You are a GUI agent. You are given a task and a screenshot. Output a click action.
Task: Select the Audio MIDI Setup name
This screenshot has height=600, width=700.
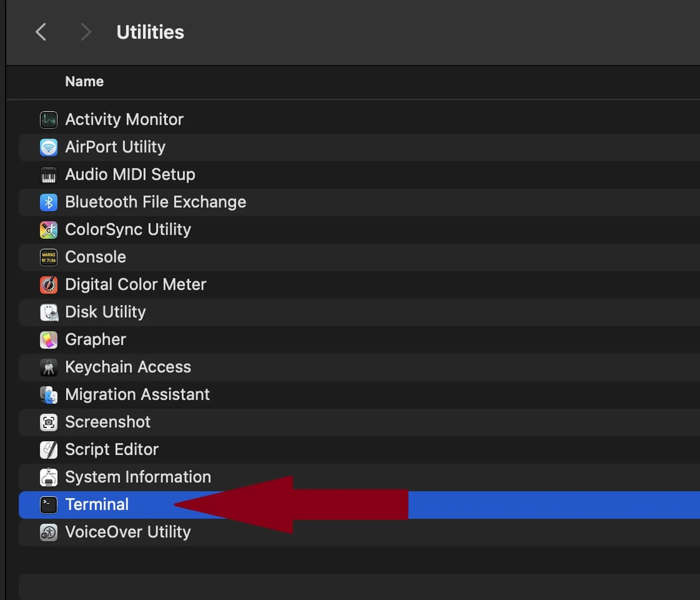pos(130,174)
